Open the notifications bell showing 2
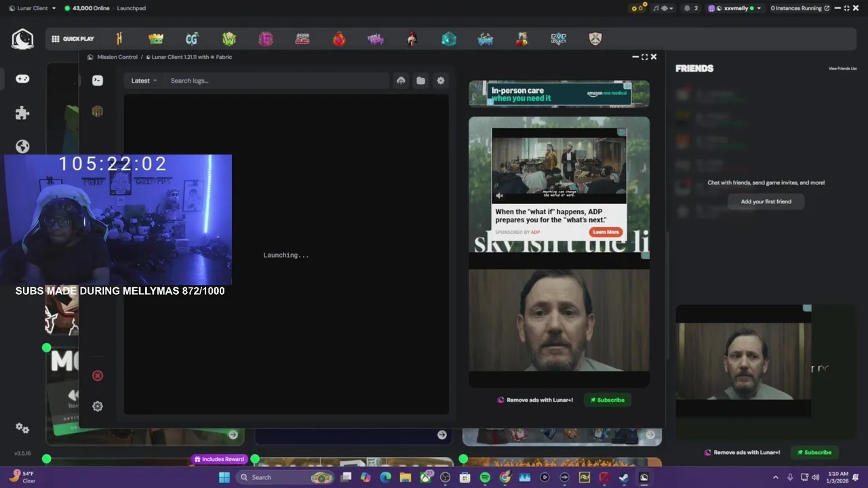This screenshot has height=488, width=868. click(x=690, y=8)
